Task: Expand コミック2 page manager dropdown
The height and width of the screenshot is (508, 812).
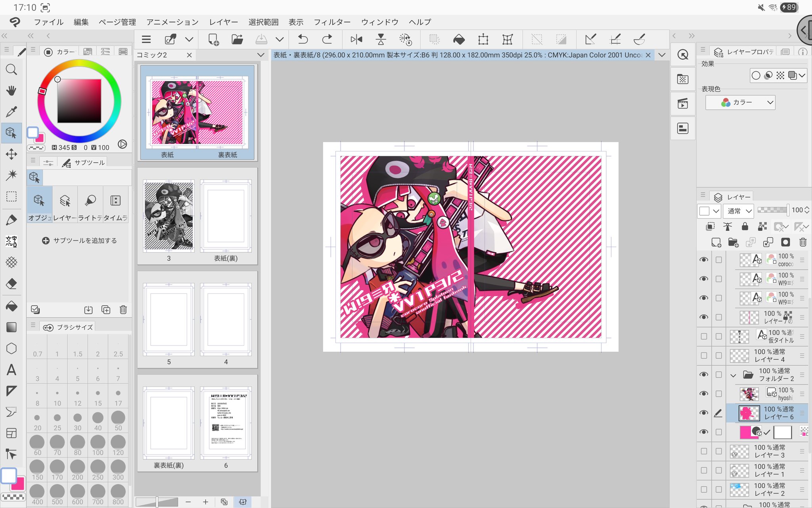Action: (260, 55)
